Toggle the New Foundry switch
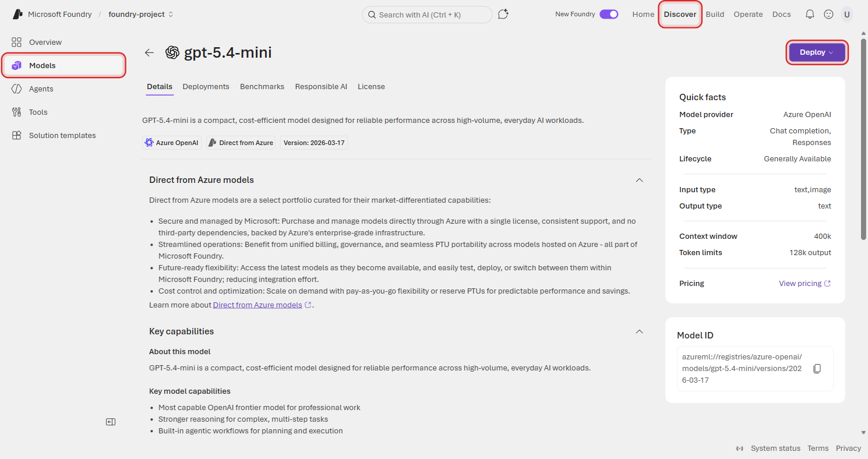 coord(609,15)
